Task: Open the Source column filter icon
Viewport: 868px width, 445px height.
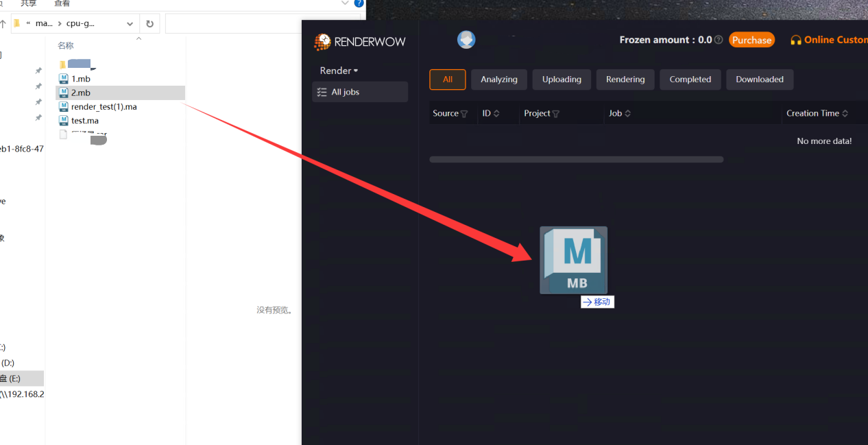Action: click(464, 114)
